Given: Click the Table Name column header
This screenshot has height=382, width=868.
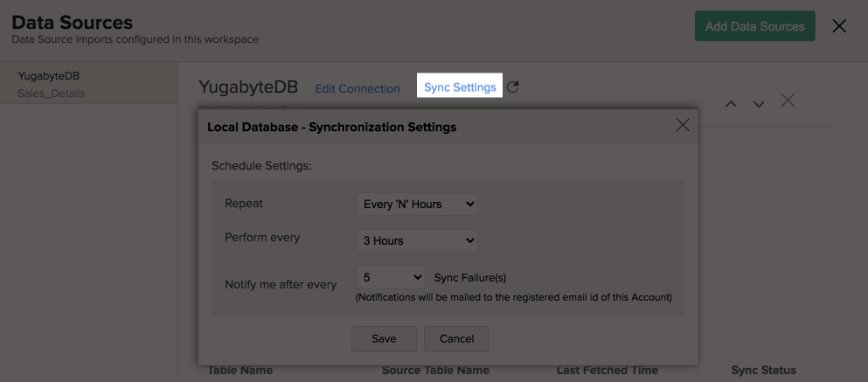Looking at the screenshot, I should (x=240, y=371).
